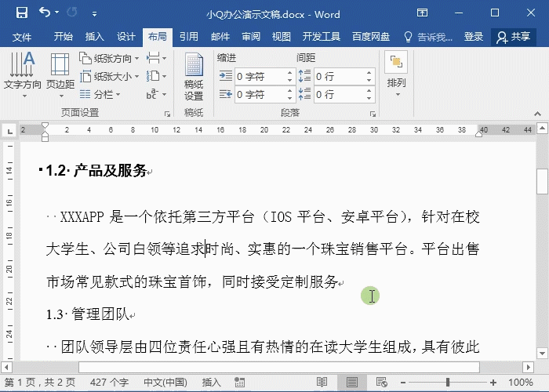Click the 告诉我 search box
This screenshot has width=549, height=392.
pos(428,37)
